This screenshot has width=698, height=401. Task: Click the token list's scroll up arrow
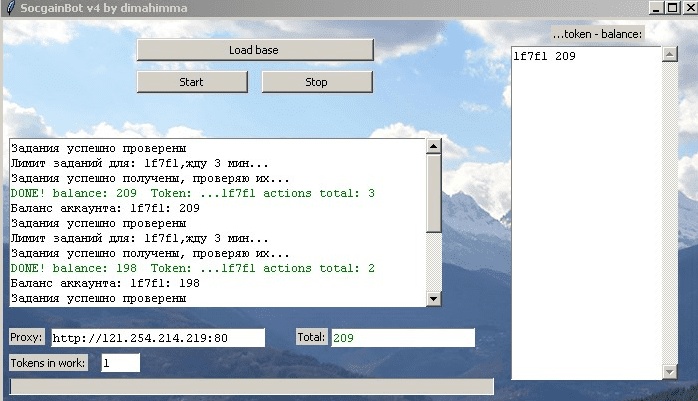coord(670,54)
